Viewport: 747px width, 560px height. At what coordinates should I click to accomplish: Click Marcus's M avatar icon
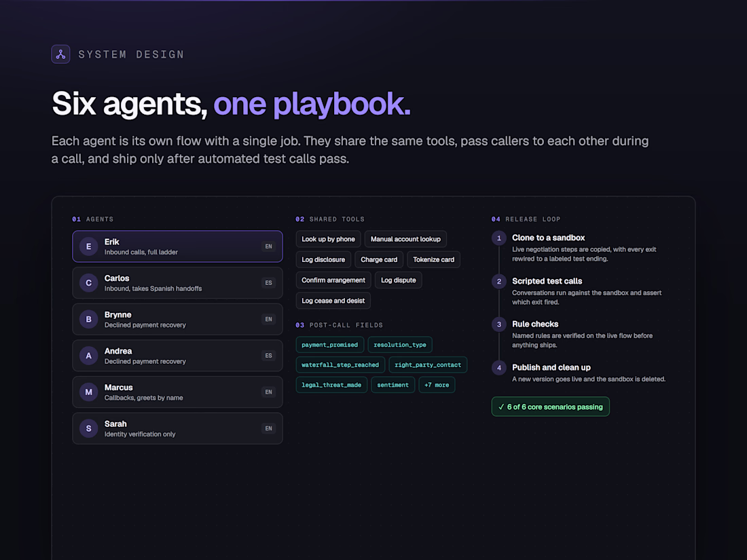pyautogui.click(x=88, y=392)
